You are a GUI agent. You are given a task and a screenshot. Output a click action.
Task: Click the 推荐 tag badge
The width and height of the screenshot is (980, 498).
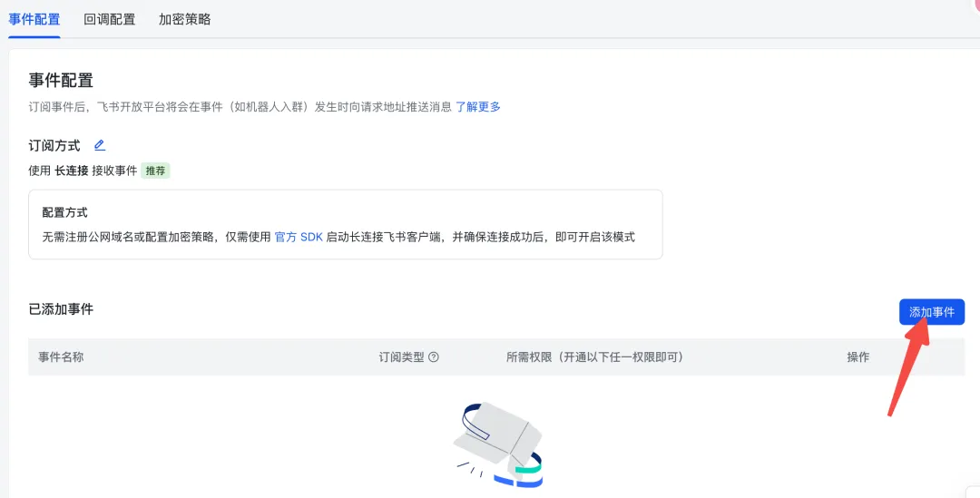pos(156,171)
